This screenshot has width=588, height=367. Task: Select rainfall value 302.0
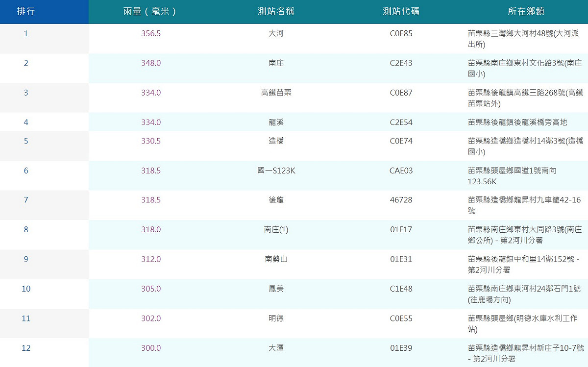pyautogui.click(x=151, y=318)
